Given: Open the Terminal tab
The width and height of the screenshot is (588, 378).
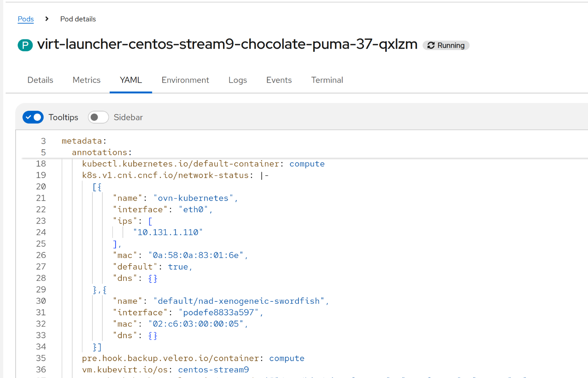Looking at the screenshot, I should coord(327,80).
